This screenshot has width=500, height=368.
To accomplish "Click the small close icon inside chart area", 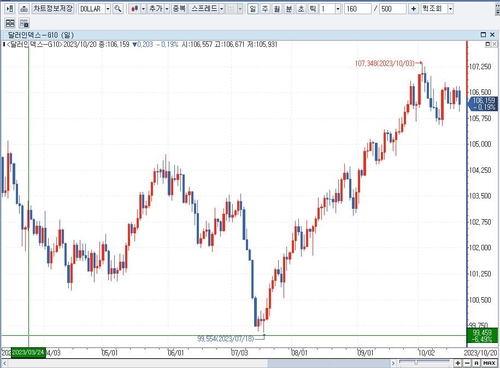I will pyautogui.click(x=495, y=44).
